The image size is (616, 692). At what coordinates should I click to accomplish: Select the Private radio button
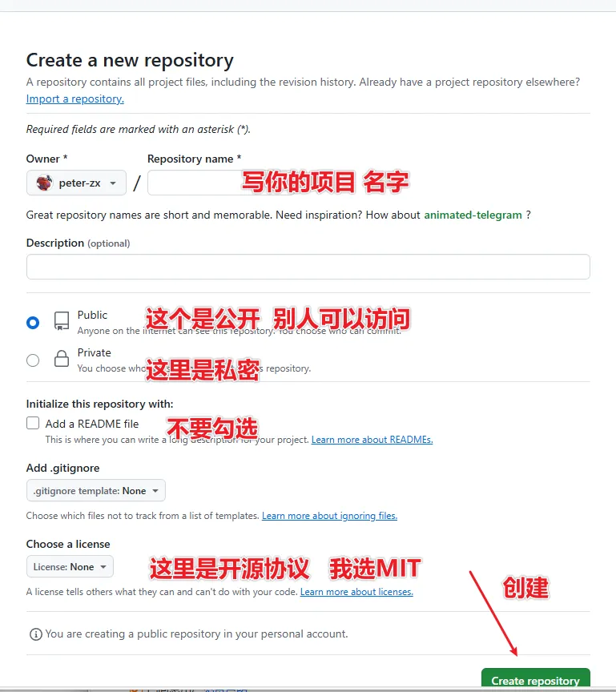[x=33, y=360]
